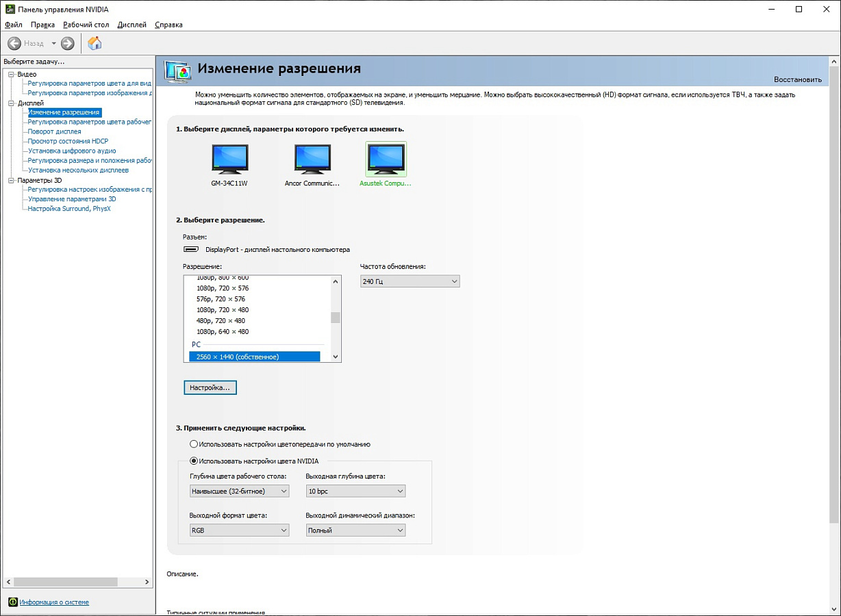The width and height of the screenshot is (841, 616).
Task: Open the Back history dropdown arrow
Action: [x=53, y=43]
